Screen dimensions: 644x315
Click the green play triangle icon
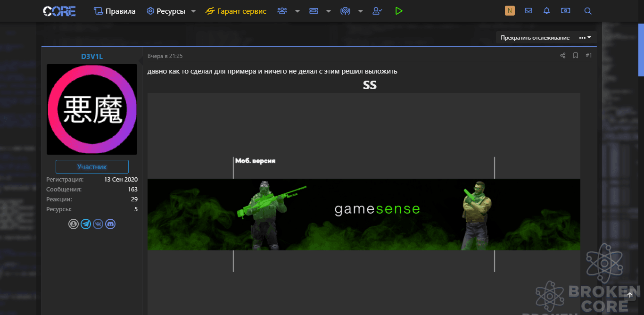(399, 11)
